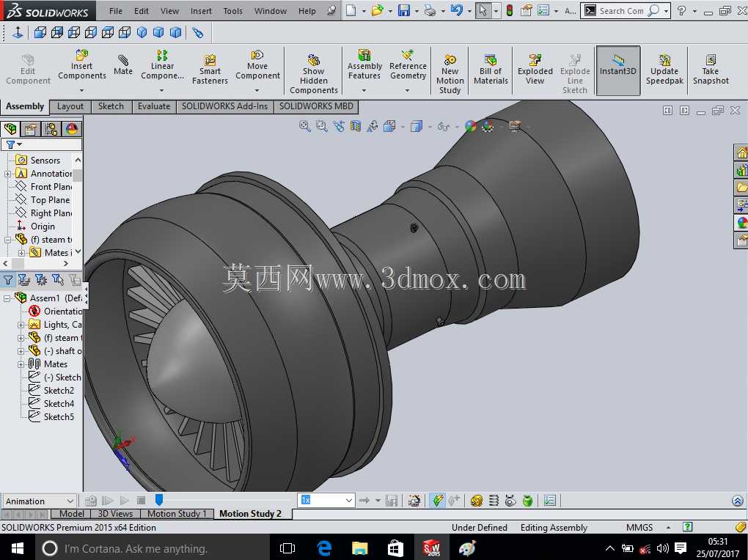
Task: Open the Insert menu
Action: point(201,10)
